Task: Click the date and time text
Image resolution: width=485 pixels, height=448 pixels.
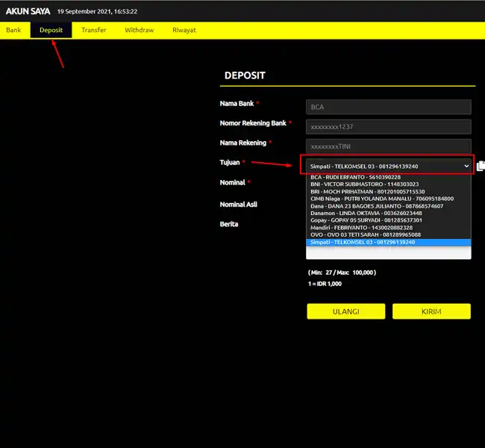Action: pyautogui.click(x=97, y=11)
